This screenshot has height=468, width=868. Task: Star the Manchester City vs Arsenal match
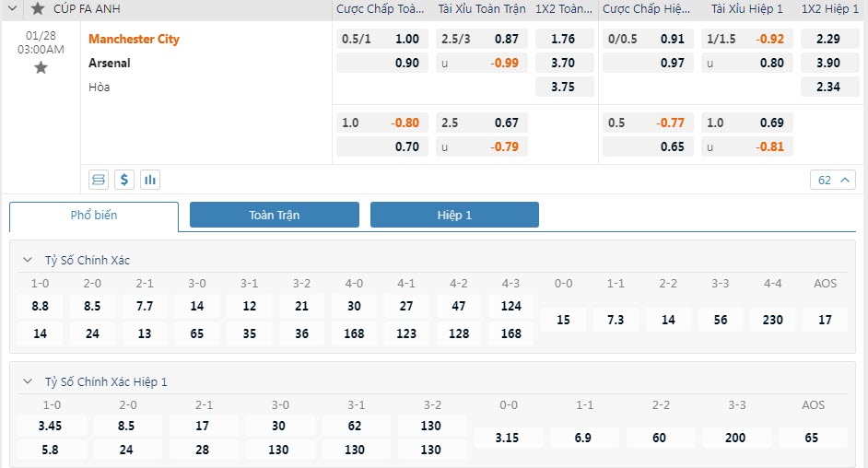(x=41, y=67)
